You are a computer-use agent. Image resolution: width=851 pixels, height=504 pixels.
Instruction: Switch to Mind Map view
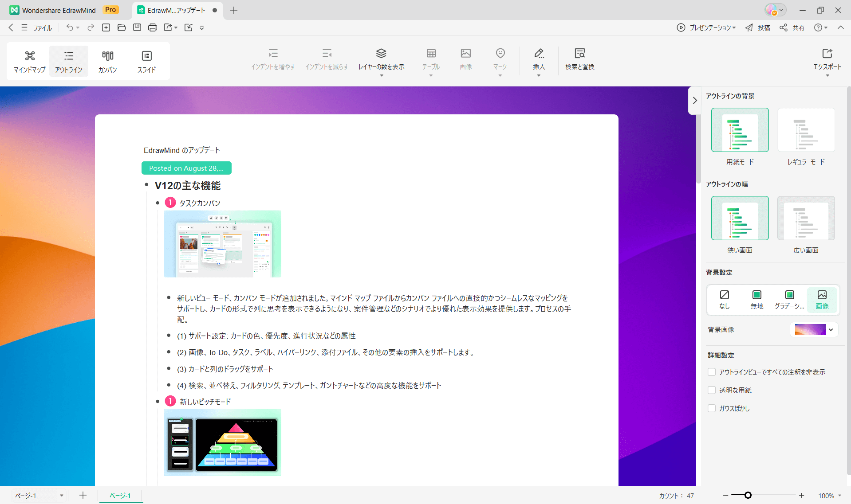pos(29,61)
